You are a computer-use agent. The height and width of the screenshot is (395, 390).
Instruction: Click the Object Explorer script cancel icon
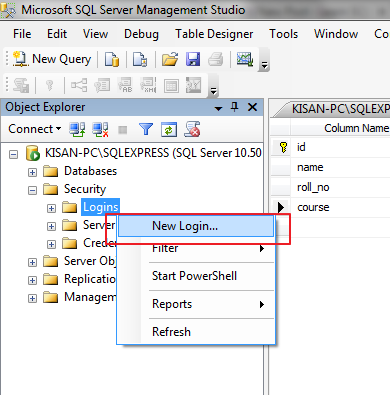[192, 129]
